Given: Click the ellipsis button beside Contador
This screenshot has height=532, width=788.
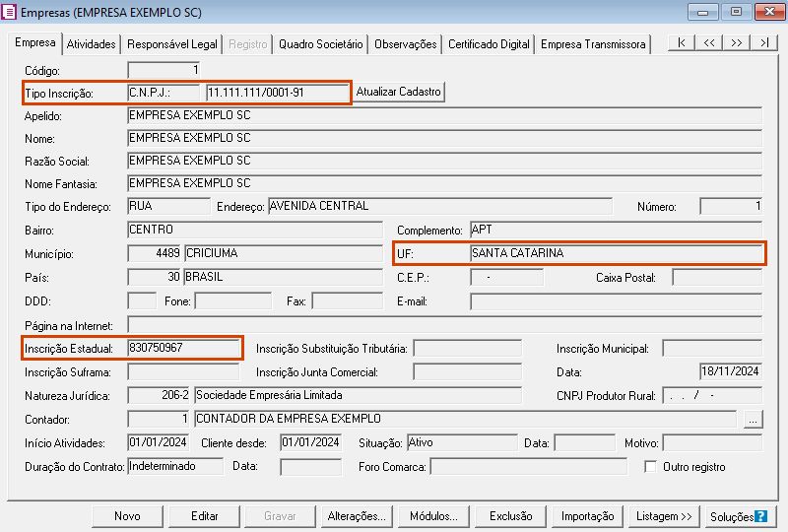Looking at the screenshot, I should [754, 420].
